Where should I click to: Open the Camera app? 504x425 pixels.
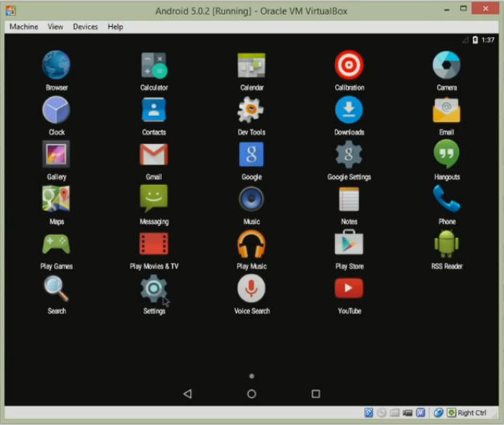tap(447, 65)
